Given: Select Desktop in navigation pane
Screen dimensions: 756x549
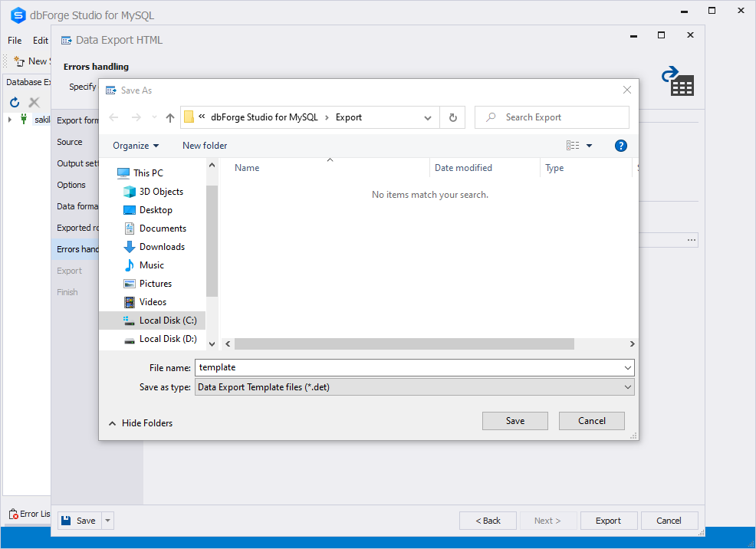Looking at the screenshot, I should (149, 210).
